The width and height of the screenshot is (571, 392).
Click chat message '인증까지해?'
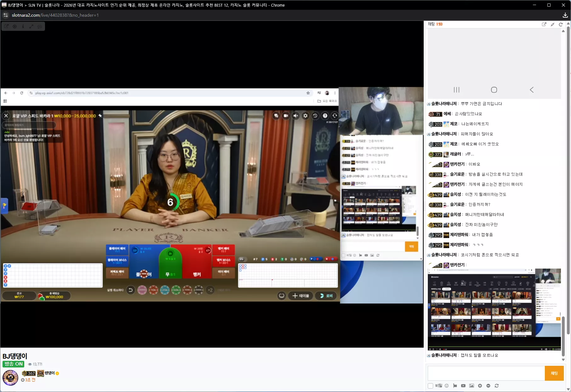[x=479, y=205]
